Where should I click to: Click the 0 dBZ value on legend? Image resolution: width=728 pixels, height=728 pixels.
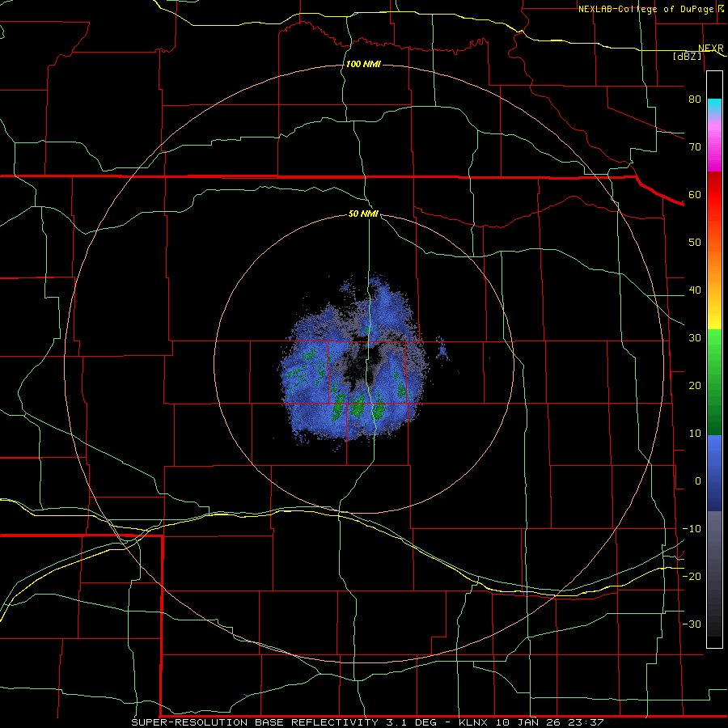point(698,481)
